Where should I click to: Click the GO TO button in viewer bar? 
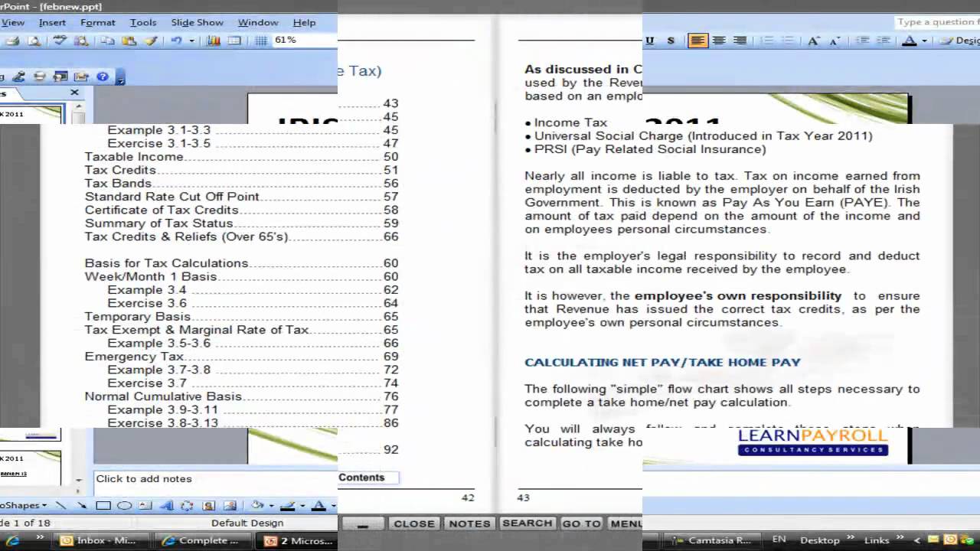pos(581,523)
